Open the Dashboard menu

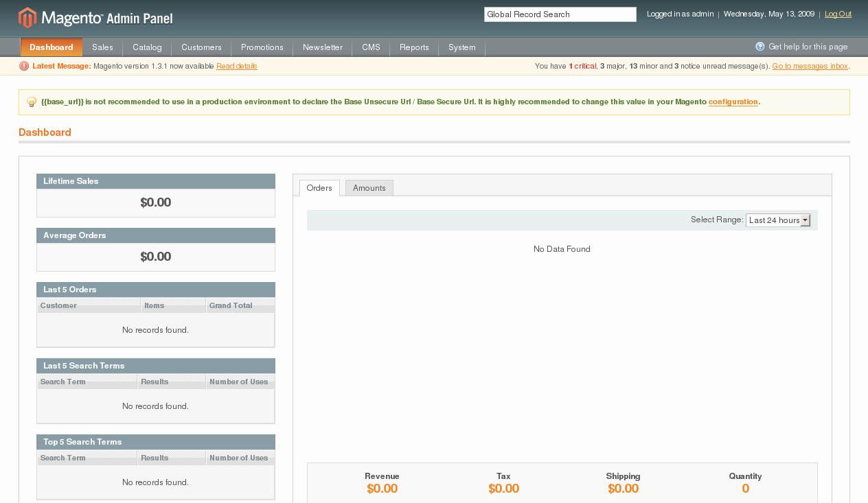52,47
